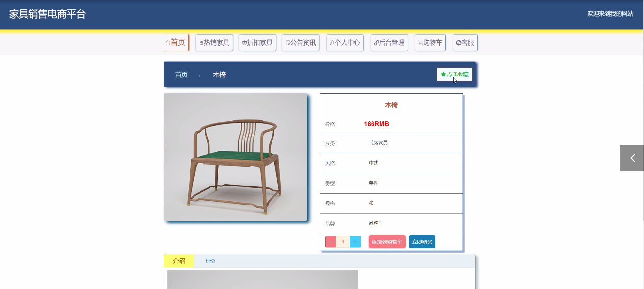Go to 公告资讯 announcements page
The width and height of the screenshot is (644, 289).
point(300,43)
